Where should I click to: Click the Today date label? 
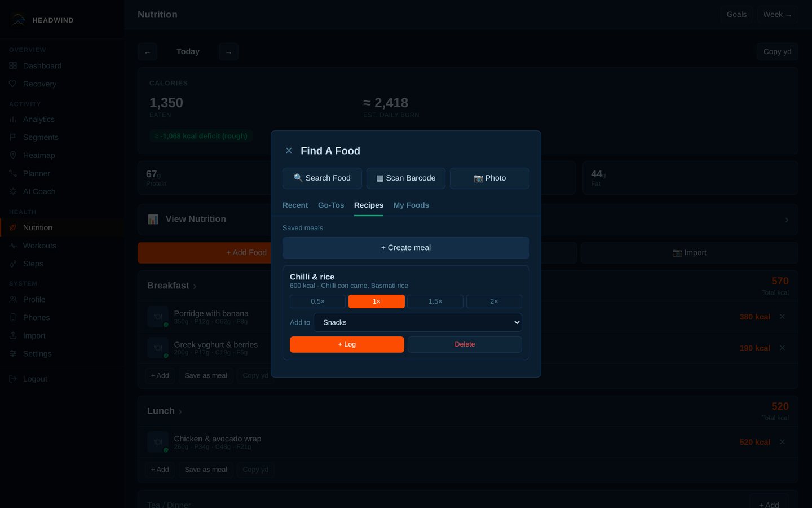(188, 51)
